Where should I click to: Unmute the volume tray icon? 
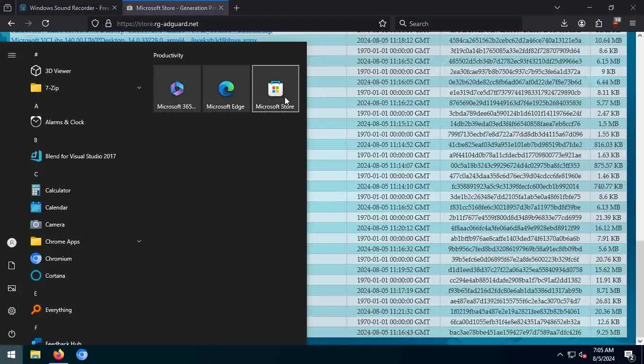pos(583,355)
